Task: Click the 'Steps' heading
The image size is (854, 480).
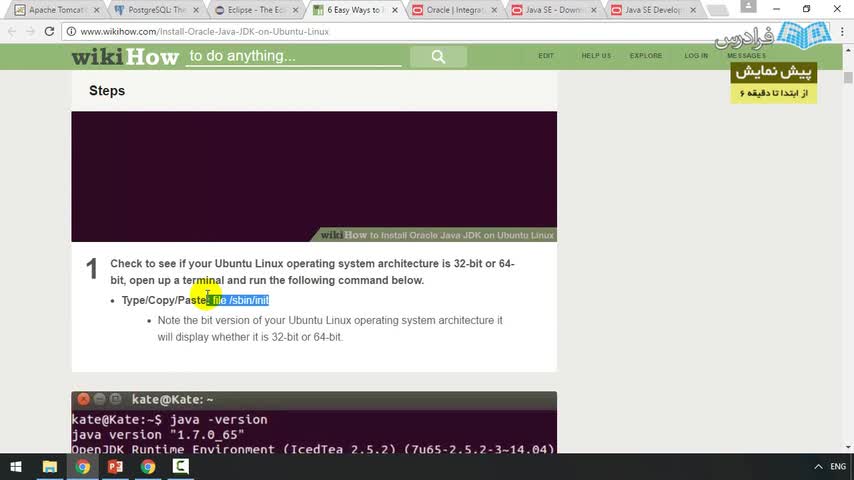Action: (107, 90)
